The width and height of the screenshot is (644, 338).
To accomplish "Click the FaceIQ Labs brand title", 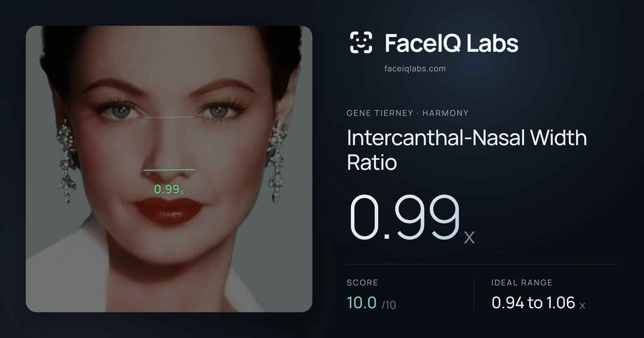I will [452, 43].
